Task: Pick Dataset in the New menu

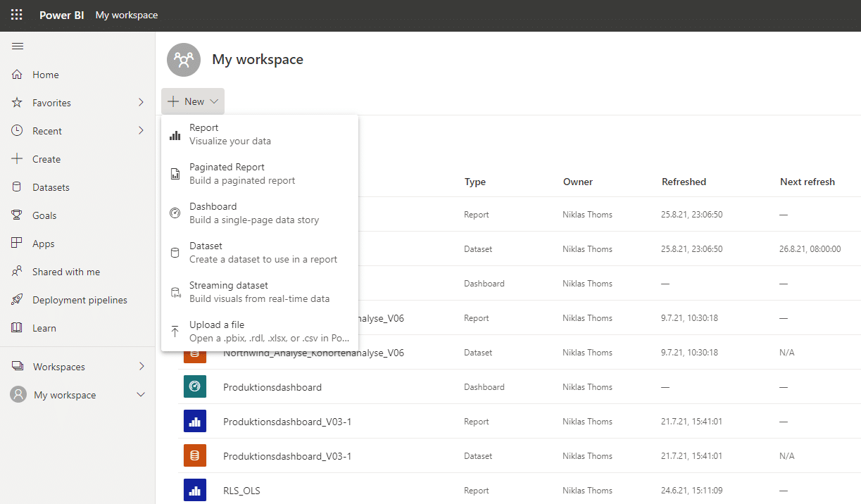Action: (260, 253)
